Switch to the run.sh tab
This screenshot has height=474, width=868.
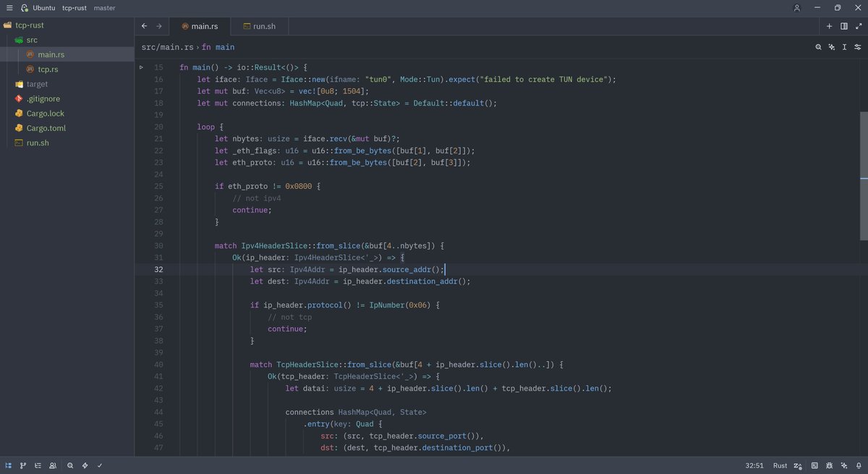259,26
